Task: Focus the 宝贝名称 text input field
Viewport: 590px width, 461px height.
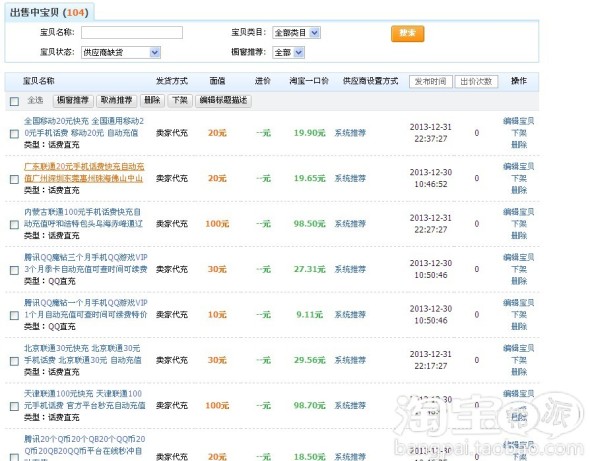Action: pos(132,32)
